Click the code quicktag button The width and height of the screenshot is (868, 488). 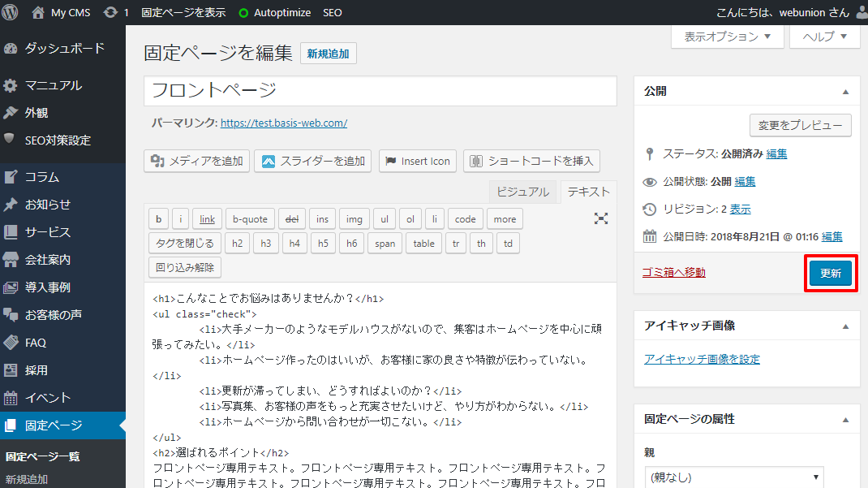tap(465, 218)
